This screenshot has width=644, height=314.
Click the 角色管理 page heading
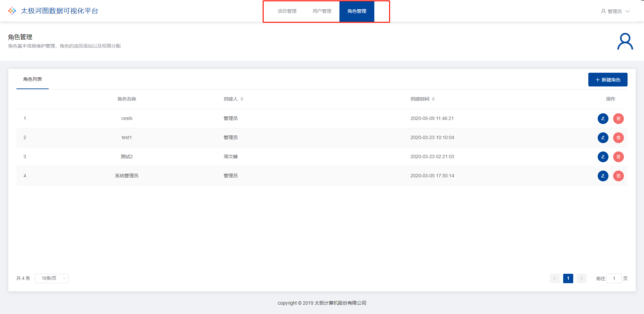coord(20,37)
